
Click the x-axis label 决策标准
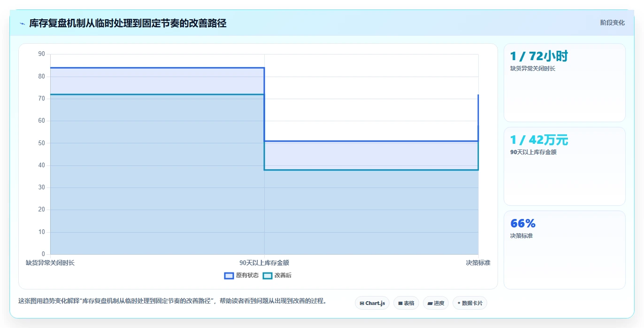(x=478, y=263)
